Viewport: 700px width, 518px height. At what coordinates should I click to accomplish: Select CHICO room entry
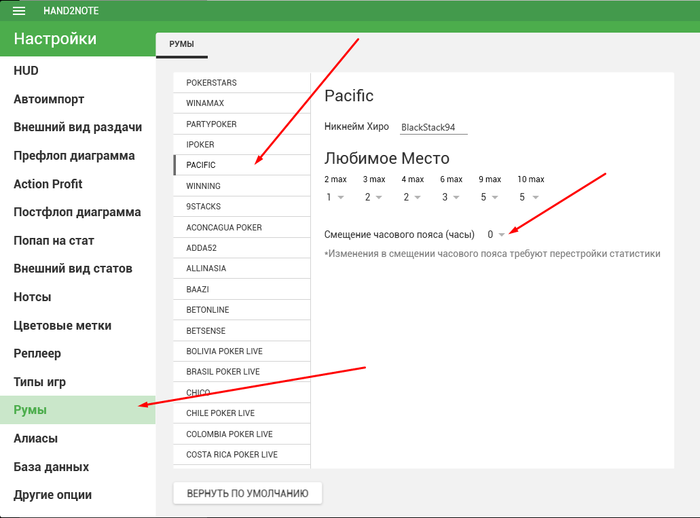(242, 393)
